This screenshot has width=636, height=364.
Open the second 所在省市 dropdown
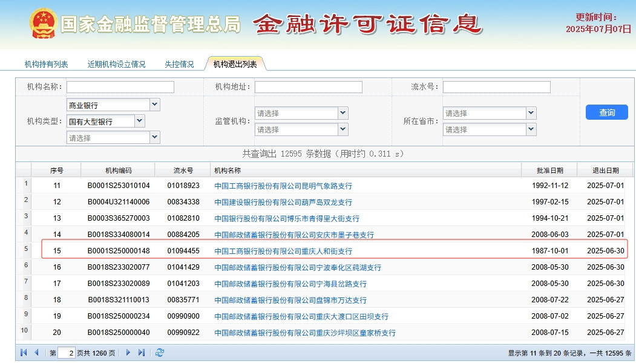(531, 129)
